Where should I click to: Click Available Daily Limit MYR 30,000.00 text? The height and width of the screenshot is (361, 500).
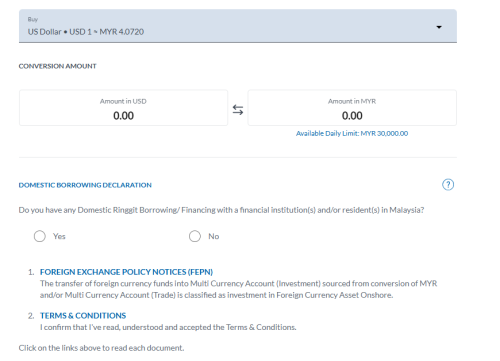coord(352,133)
